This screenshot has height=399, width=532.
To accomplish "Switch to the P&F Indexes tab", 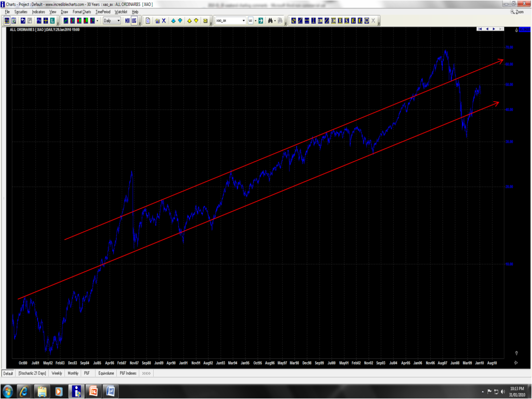I will pos(128,373).
